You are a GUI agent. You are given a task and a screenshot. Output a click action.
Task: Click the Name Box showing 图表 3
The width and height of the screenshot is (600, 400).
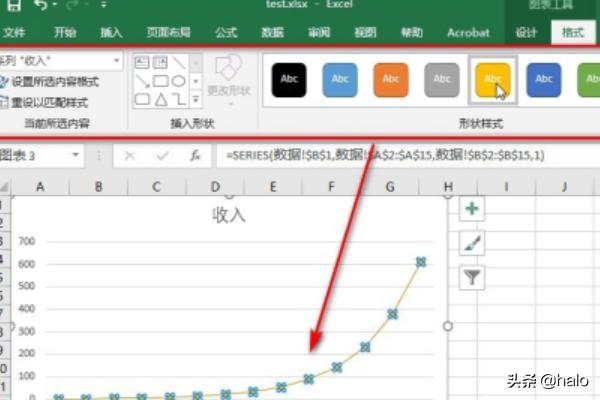point(34,155)
